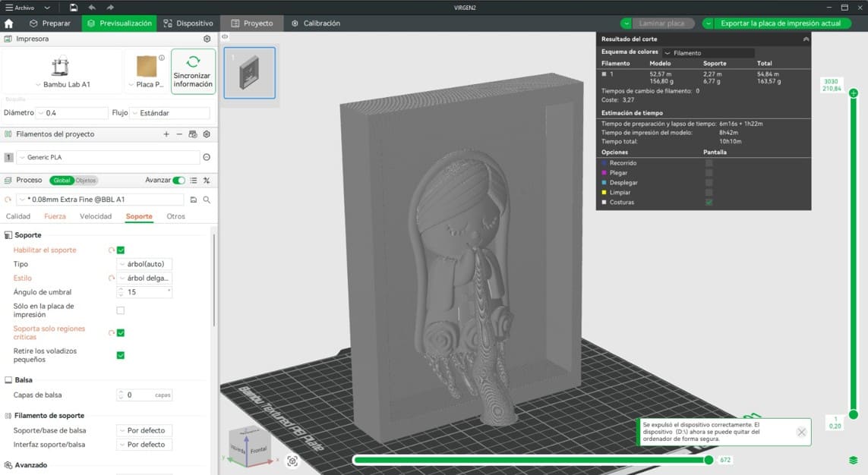This screenshot has height=475, width=868.
Task: Enable Plegar display checkbox
Action: coord(709,173)
